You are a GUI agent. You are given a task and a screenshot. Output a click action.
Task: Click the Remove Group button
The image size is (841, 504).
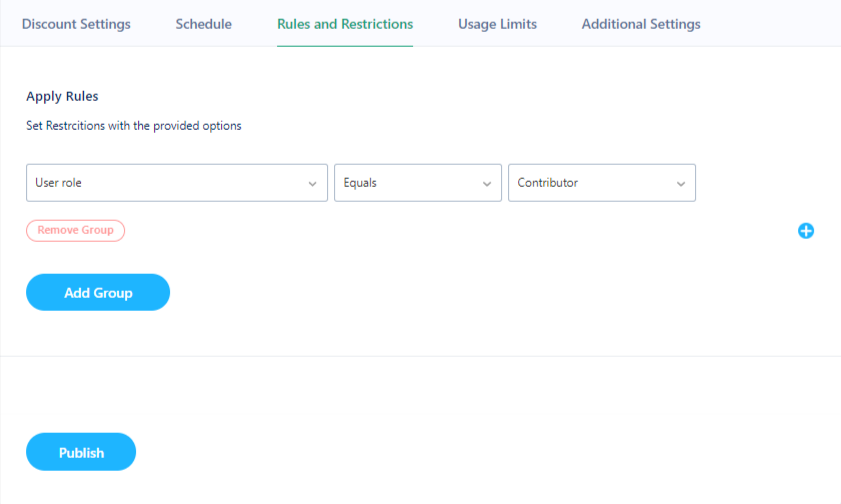pyautogui.click(x=76, y=231)
